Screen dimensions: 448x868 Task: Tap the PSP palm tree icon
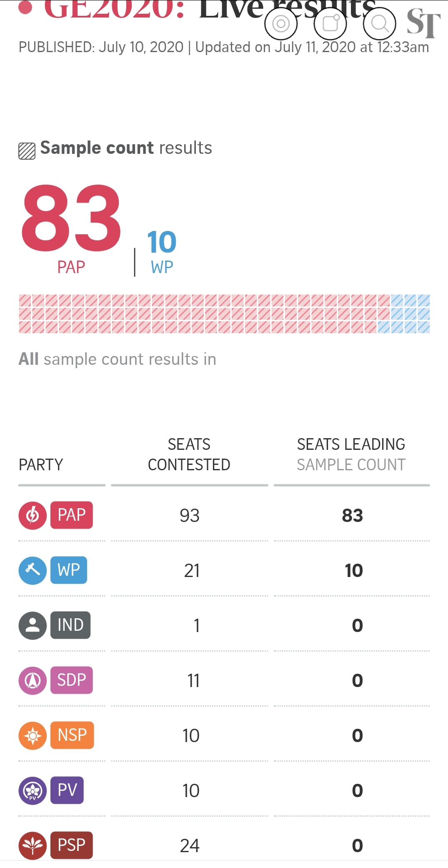coord(33,846)
